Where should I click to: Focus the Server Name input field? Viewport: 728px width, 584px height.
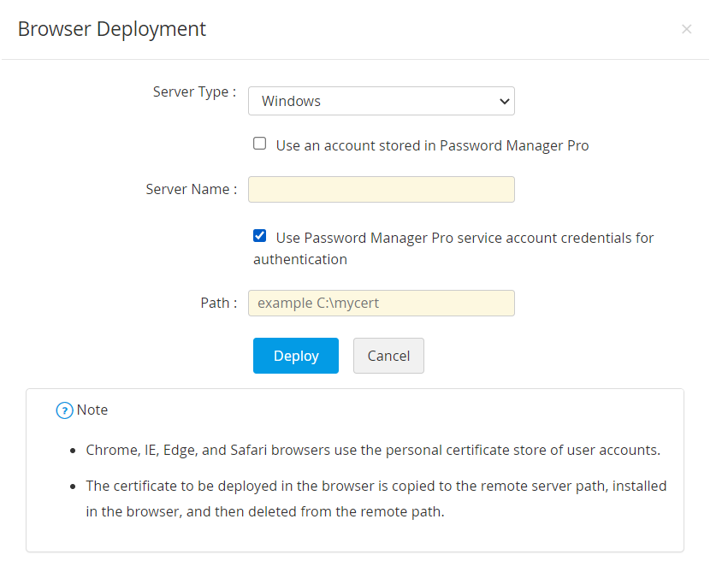[x=381, y=190]
